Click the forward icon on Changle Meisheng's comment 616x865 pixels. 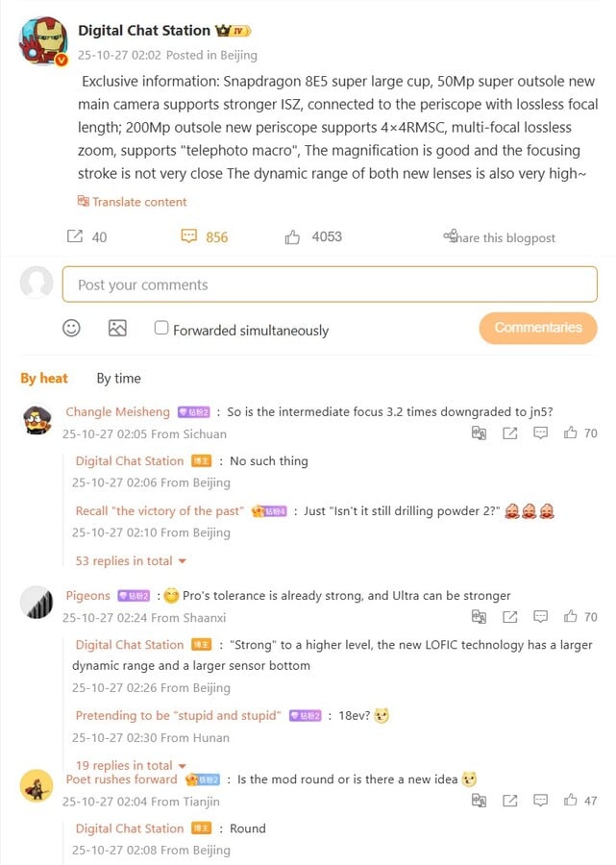[x=510, y=433]
